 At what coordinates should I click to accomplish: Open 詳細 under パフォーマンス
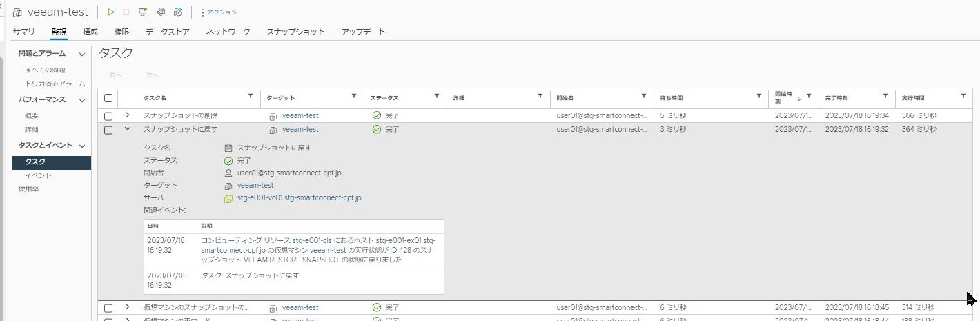(x=32, y=129)
